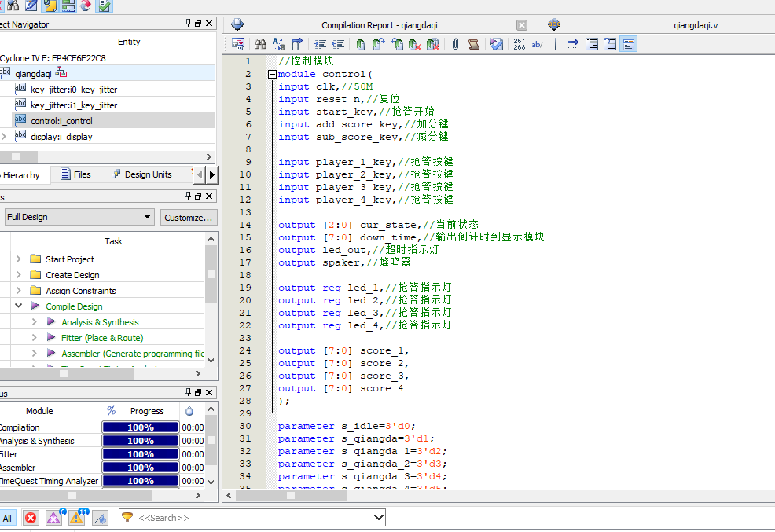Click the yellow sticky-note icon in main toolbar

pos(50,6)
